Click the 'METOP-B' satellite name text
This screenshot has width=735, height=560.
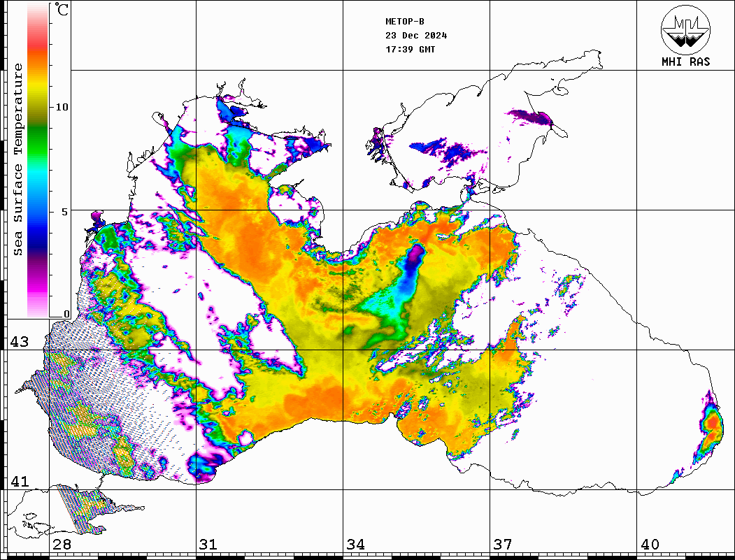[x=405, y=22]
